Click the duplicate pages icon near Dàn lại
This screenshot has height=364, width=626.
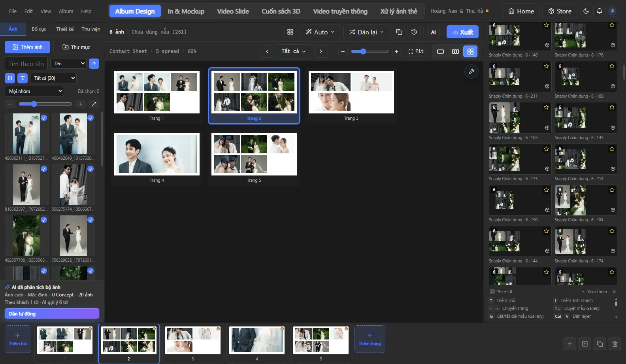point(399,32)
